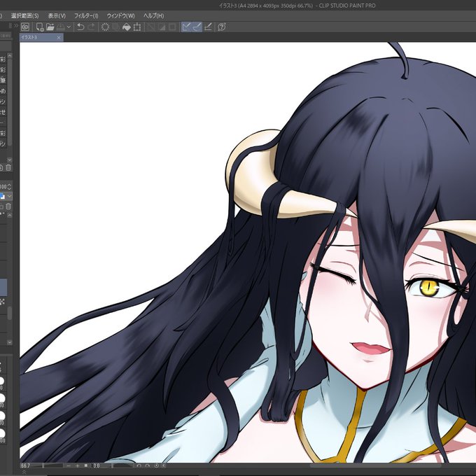Viewport: 476px width, 476px height.
Task: Click the zoom in plus button
Action: [x=78, y=465]
